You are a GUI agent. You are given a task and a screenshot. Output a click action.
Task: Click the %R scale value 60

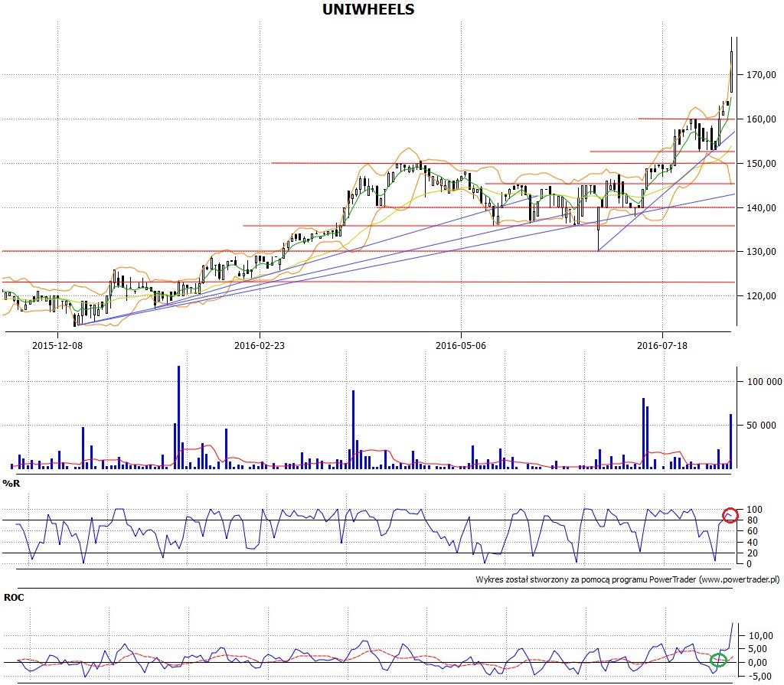click(x=752, y=531)
